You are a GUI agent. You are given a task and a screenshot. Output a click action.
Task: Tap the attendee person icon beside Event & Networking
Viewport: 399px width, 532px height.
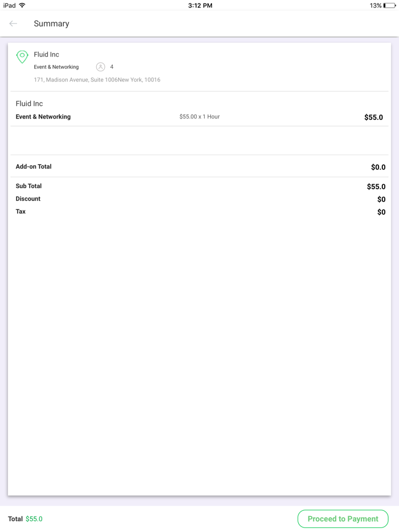pos(100,67)
